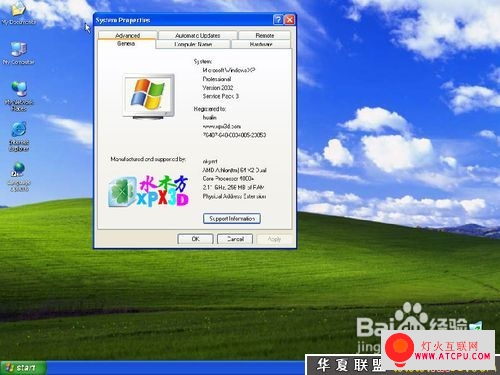
Task: Select the My Computer desktop icon
Action: (18, 53)
